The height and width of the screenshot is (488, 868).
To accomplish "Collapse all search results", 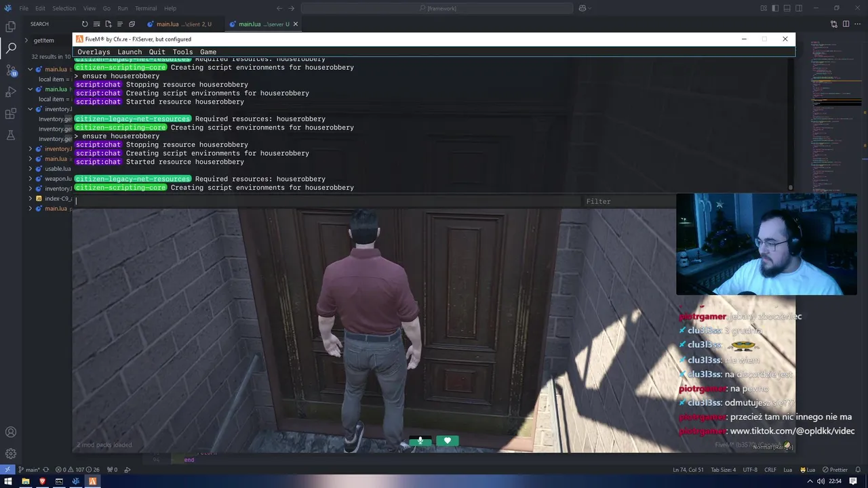I will (x=132, y=24).
